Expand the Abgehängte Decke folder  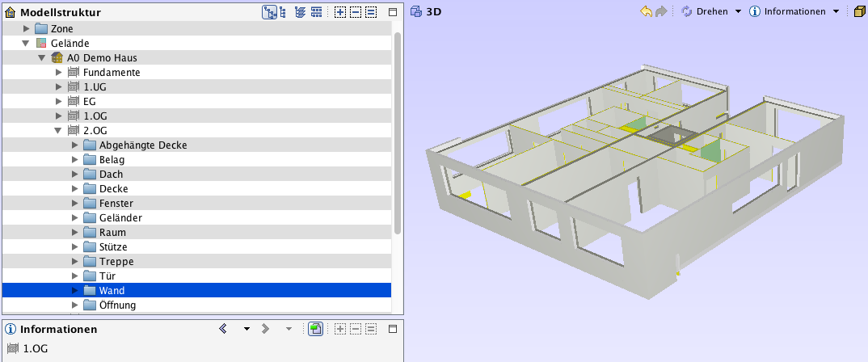pyautogui.click(x=74, y=145)
